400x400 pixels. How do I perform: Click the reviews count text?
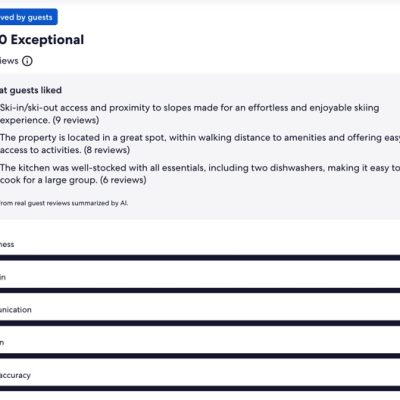click(x=9, y=61)
